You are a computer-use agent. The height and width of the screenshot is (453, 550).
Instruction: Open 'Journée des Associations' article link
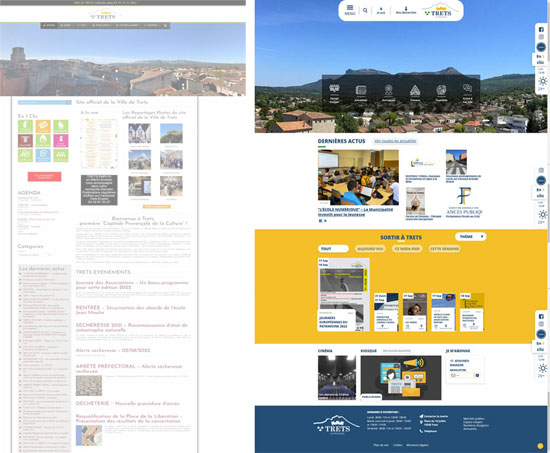coord(132,285)
